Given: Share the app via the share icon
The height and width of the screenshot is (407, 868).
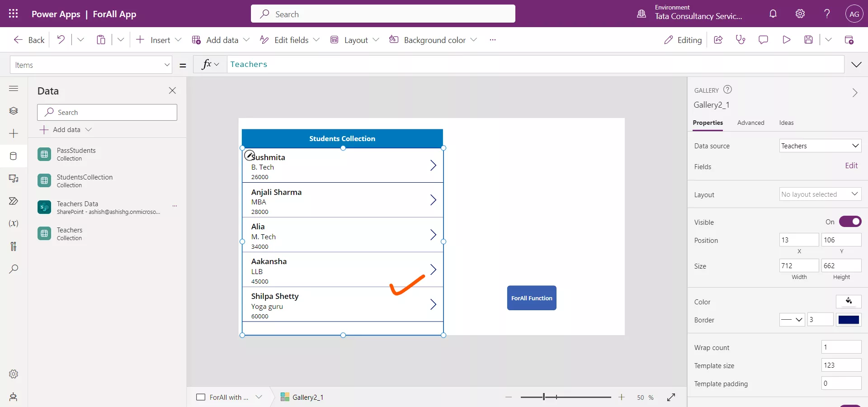Looking at the screenshot, I should 718,40.
